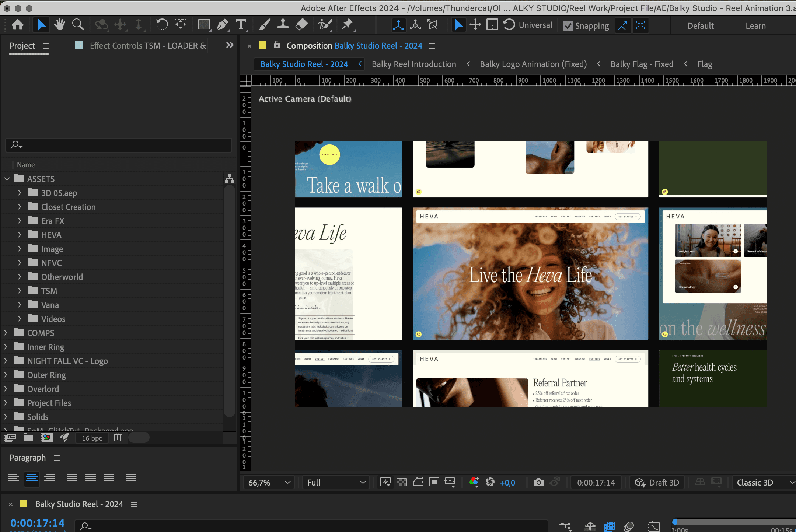Select the Puppet Pin tool
This screenshot has height=532, width=796.
[347, 25]
